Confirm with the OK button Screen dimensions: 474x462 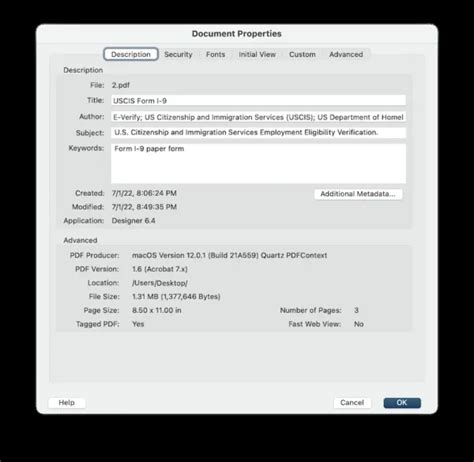(402, 403)
